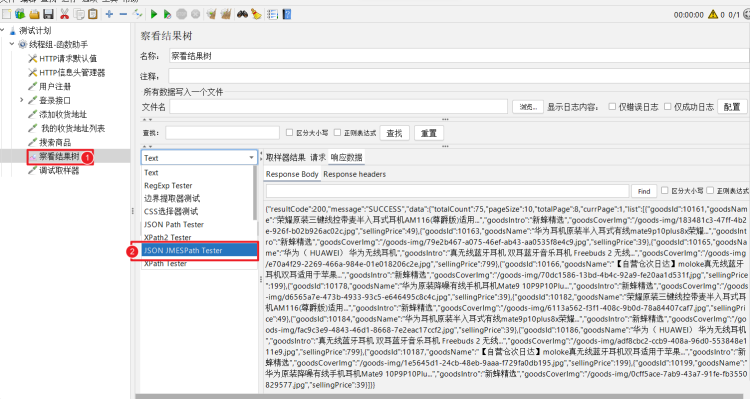Image resolution: width=750 pixels, height=399 pixels.
Task: Choose Text in the renderer list
Action: point(198,173)
